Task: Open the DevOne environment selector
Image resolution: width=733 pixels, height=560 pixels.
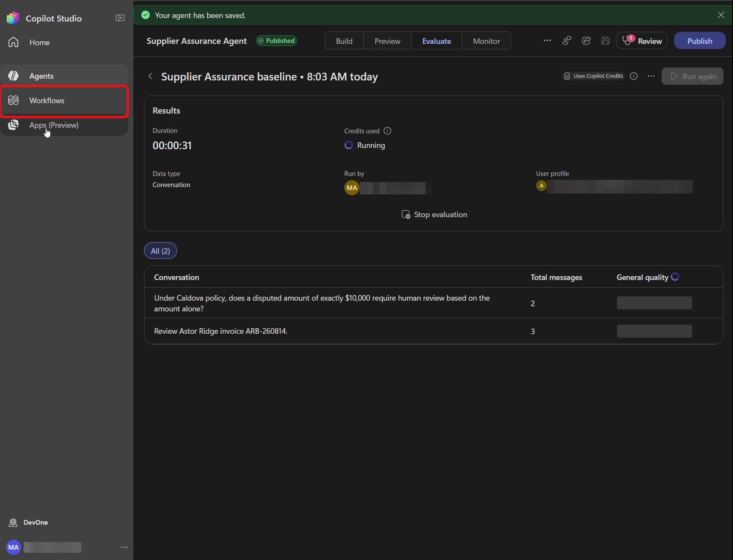Action: tap(29, 523)
